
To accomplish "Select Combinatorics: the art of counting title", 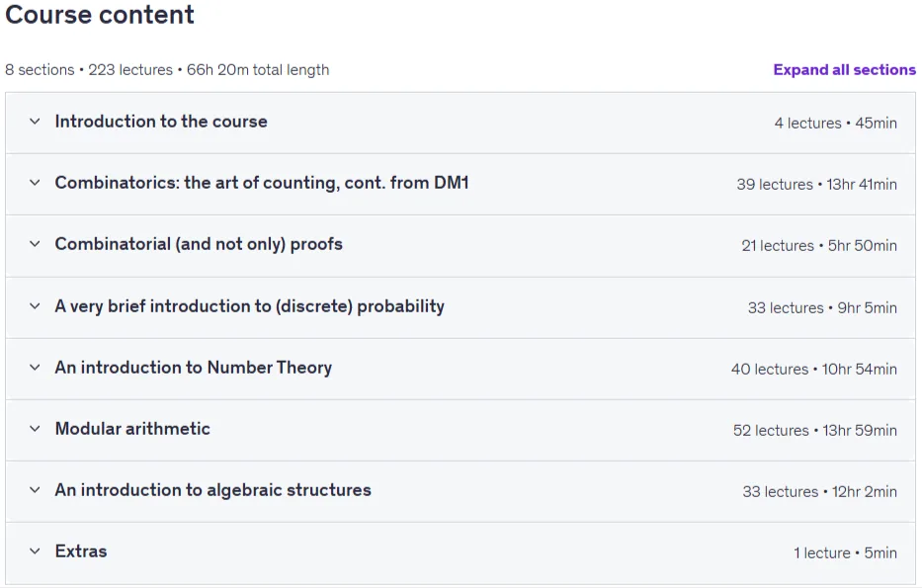I will coord(262,183).
